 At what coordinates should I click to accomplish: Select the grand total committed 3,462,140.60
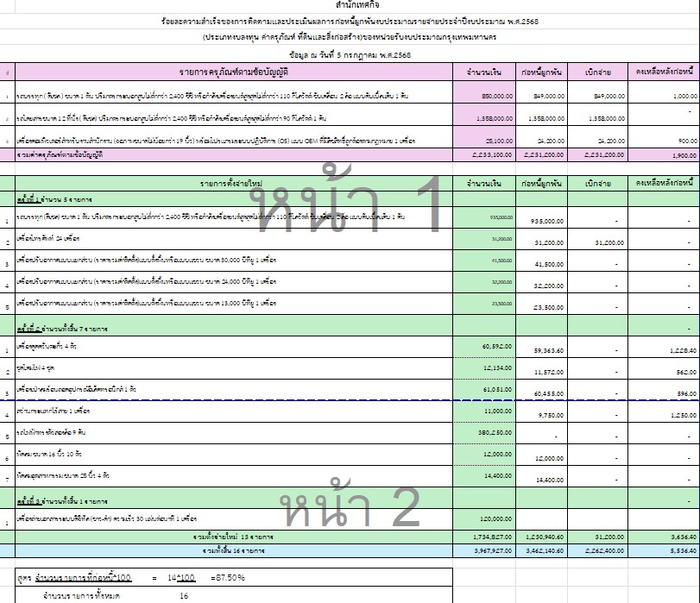tap(541, 550)
